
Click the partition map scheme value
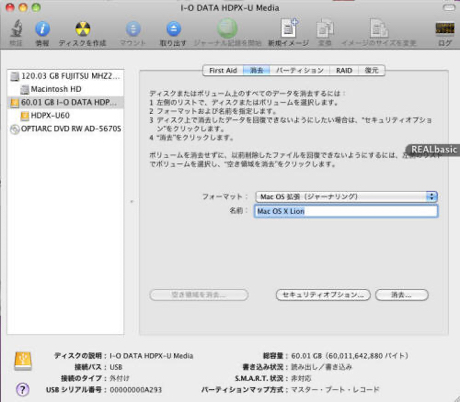pos(335,389)
